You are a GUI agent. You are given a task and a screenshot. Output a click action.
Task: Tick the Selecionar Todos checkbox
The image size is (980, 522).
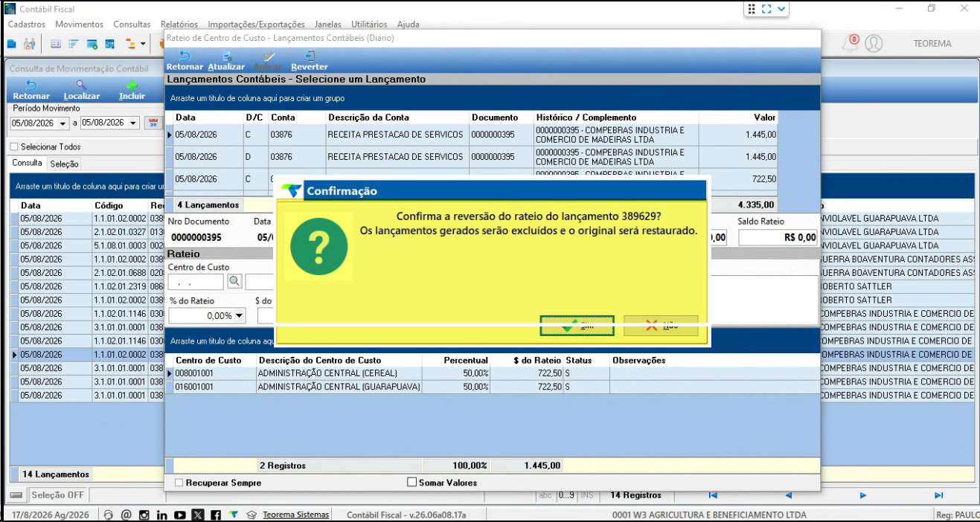[14, 146]
